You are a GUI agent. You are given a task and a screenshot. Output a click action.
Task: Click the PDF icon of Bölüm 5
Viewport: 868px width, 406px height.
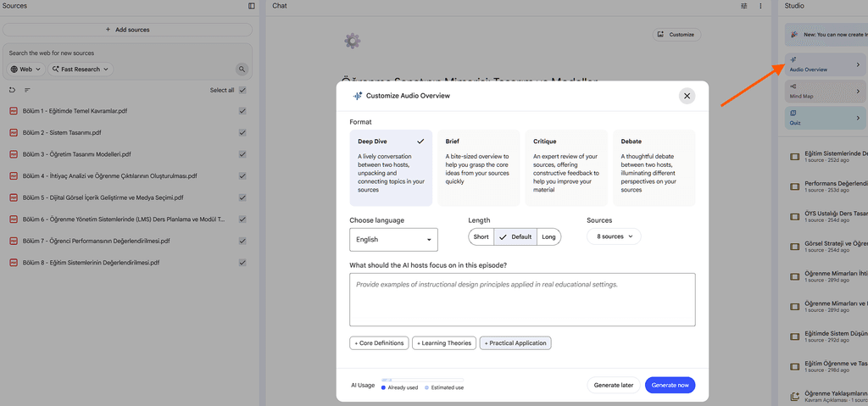point(14,197)
